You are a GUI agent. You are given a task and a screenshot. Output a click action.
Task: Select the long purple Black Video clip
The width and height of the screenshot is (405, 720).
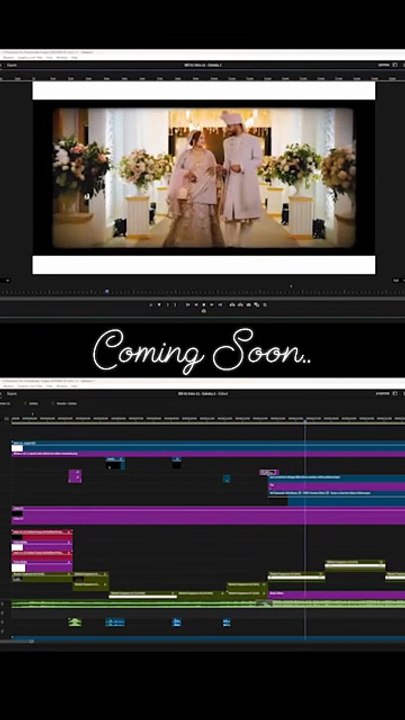tap(337, 594)
